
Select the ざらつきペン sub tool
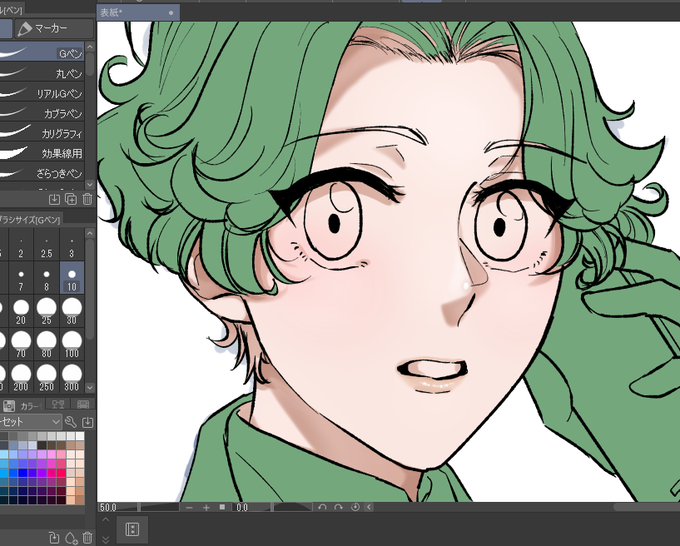(x=42, y=173)
